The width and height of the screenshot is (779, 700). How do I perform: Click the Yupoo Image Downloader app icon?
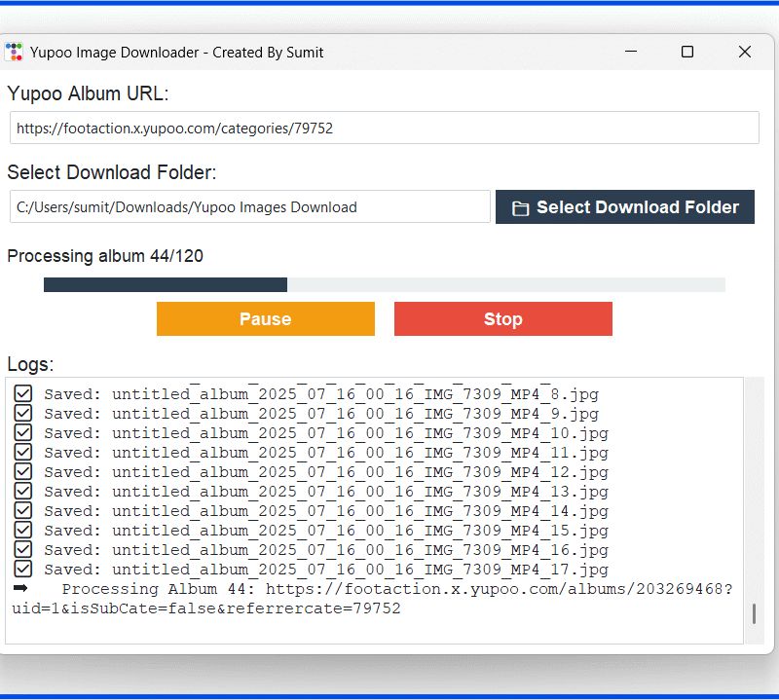tap(15, 52)
